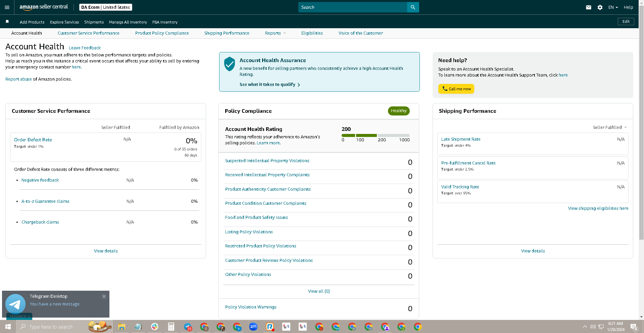
Task: Open Shipments from the favorites bar
Action: (94, 22)
